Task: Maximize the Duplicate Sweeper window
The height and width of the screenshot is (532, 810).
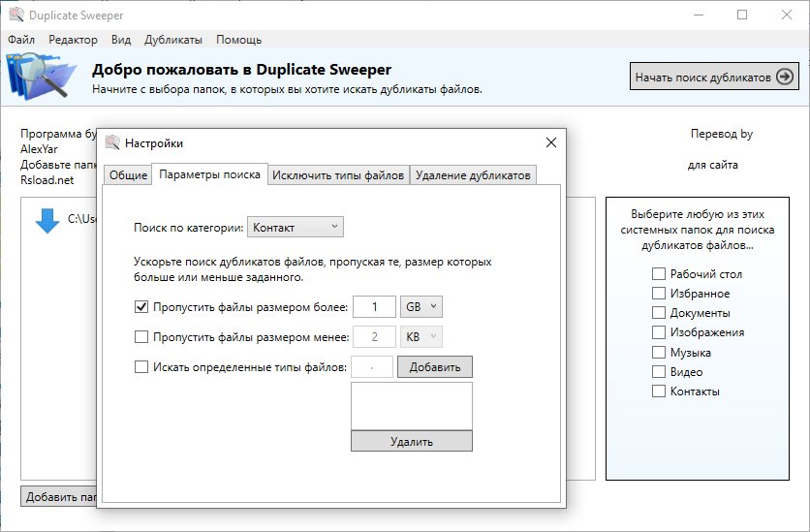Action: (x=742, y=15)
